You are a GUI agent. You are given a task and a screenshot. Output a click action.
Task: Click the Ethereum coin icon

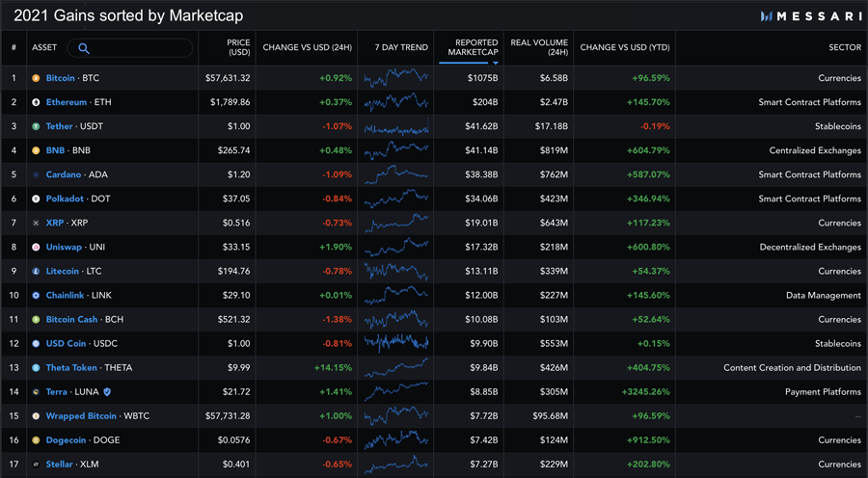(x=37, y=102)
